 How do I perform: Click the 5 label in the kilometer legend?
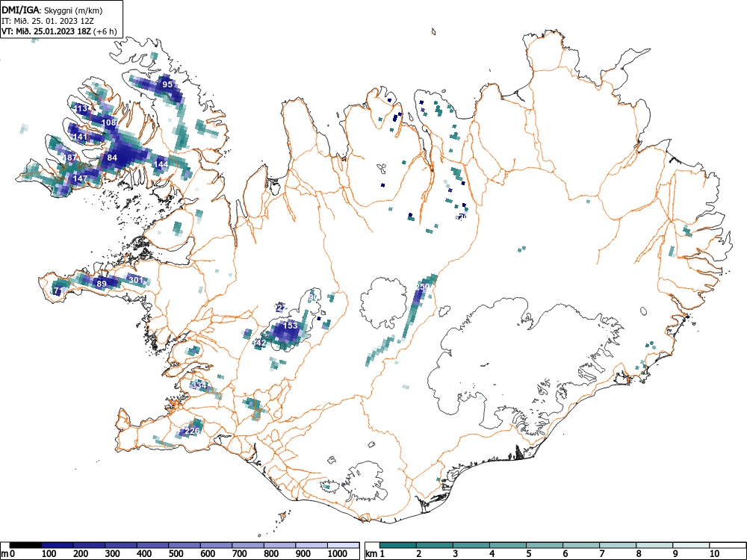pos(529,554)
